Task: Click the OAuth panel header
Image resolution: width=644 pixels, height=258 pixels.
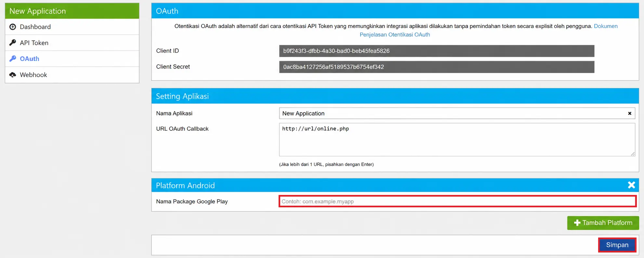Action: (x=395, y=11)
